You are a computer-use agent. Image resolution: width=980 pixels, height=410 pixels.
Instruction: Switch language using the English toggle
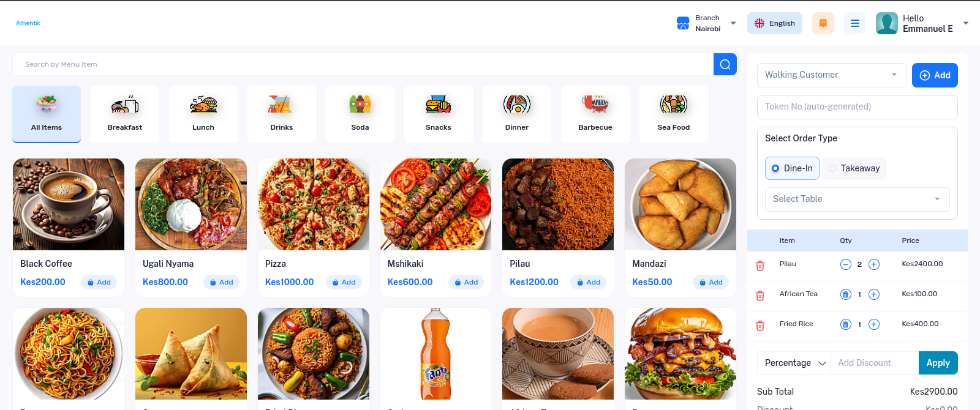pyautogui.click(x=774, y=23)
